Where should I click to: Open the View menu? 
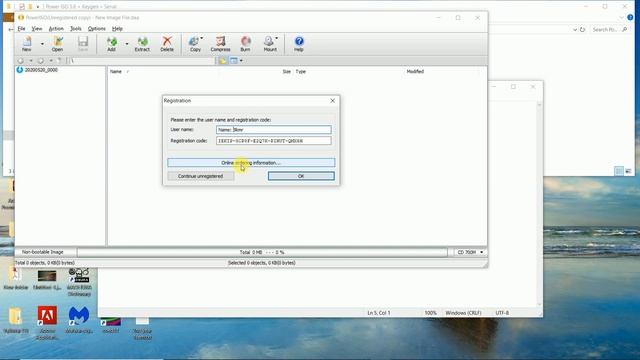coord(37,29)
